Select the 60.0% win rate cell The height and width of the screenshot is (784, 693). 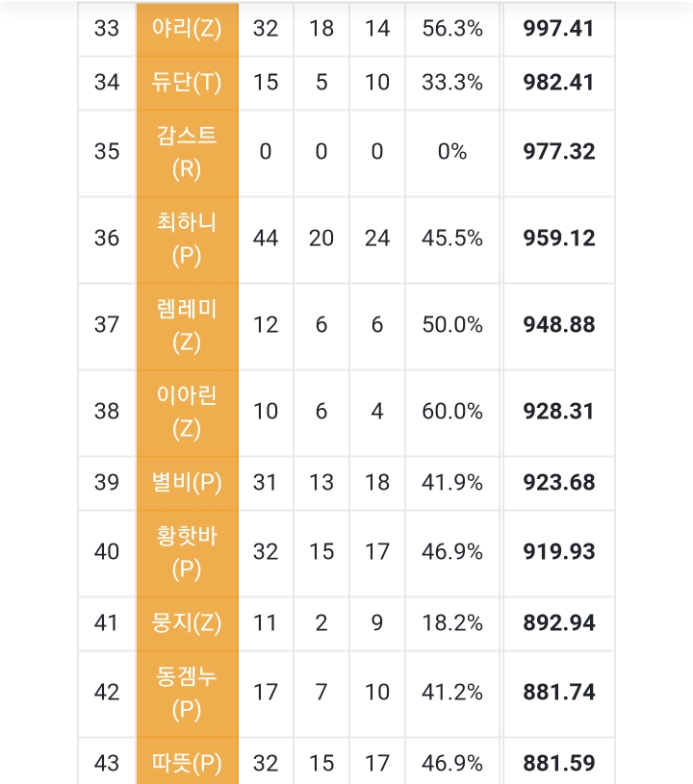451,412
